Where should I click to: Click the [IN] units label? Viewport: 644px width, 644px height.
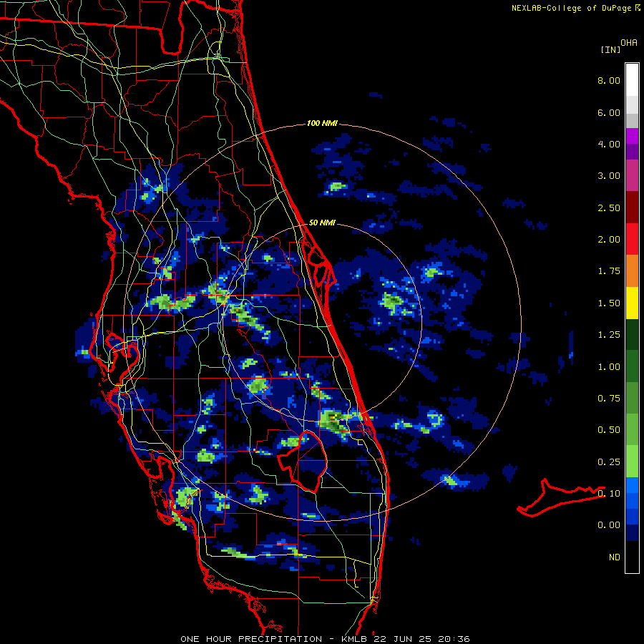[610, 49]
